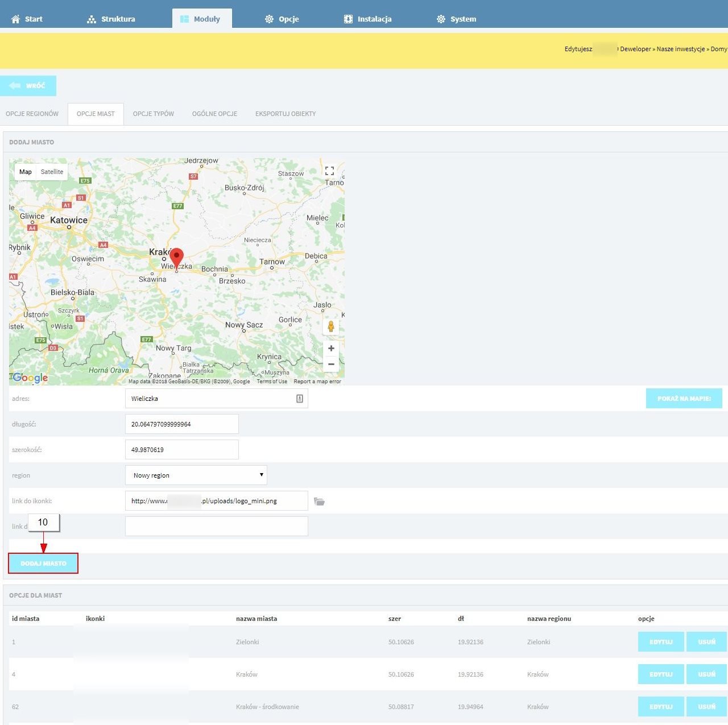The width and height of the screenshot is (728, 725).
Task: Open Eksportuj obiekty tab
Action: tap(286, 114)
